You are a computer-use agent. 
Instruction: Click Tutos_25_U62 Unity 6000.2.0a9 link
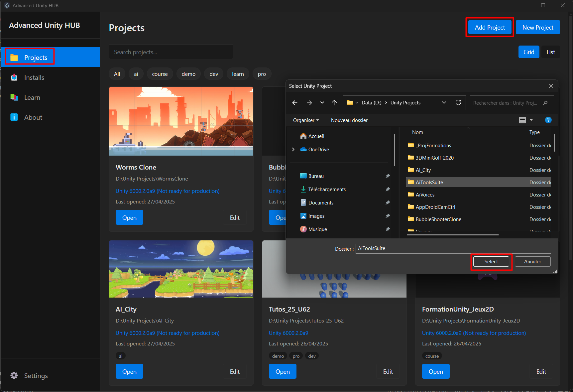click(x=288, y=333)
